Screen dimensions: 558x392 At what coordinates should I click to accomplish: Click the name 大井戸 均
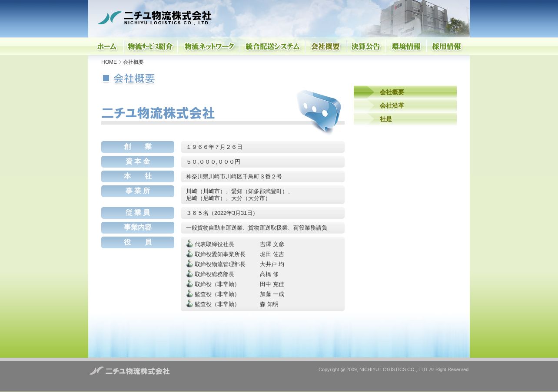(272, 264)
